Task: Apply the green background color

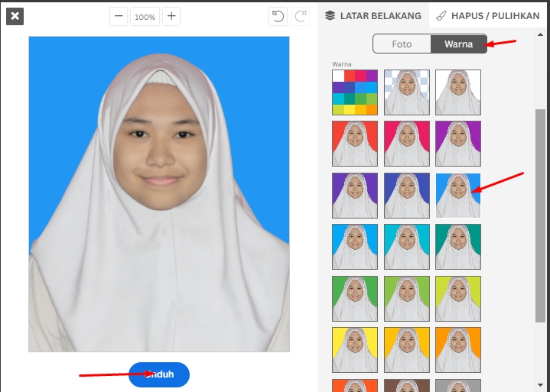Action: (355, 299)
